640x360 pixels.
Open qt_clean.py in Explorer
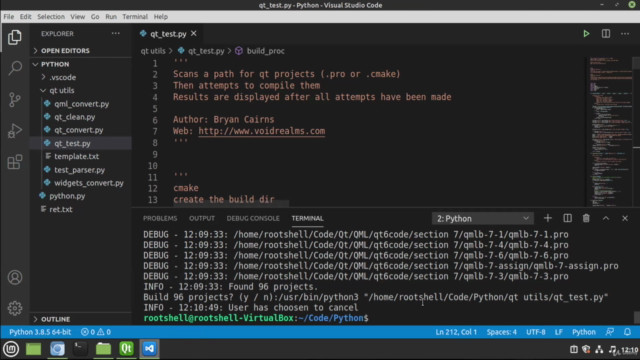click(x=75, y=117)
